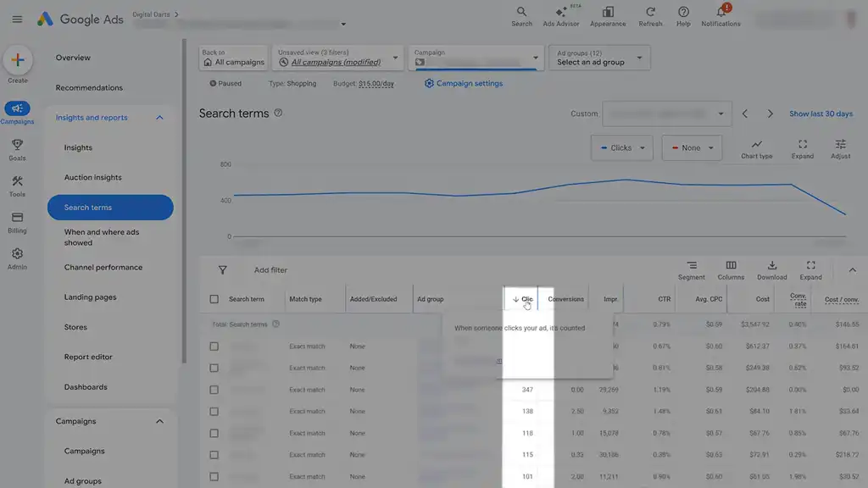Open Channel performance in sidebar
This screenshot has width=868, height=488.
tap(103, 267)
